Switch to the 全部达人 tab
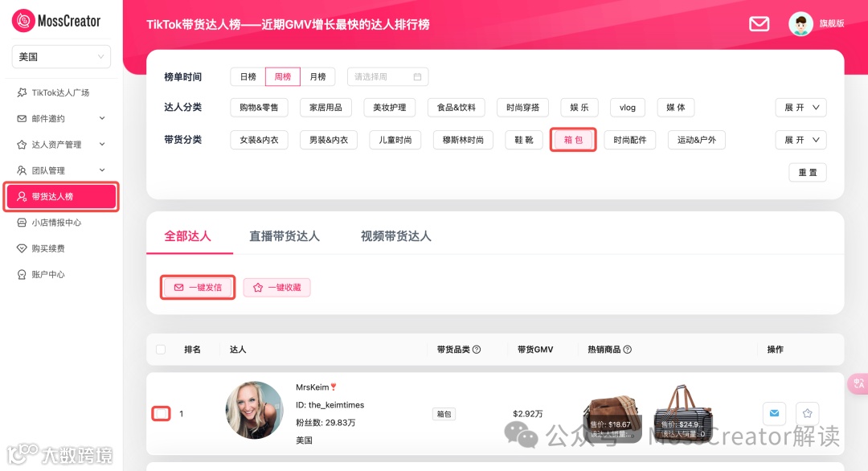The width and height of the screenshot is (868, 471). (187, 236)
